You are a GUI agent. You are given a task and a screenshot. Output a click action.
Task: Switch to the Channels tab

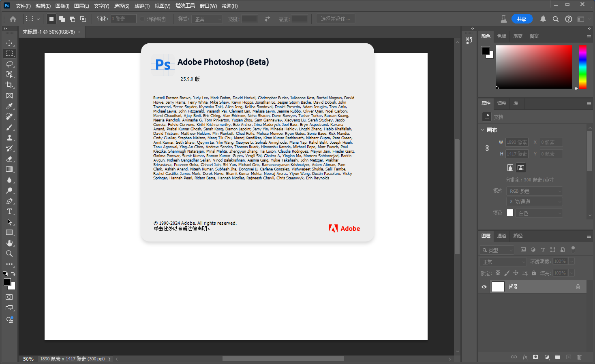(502, 236)
